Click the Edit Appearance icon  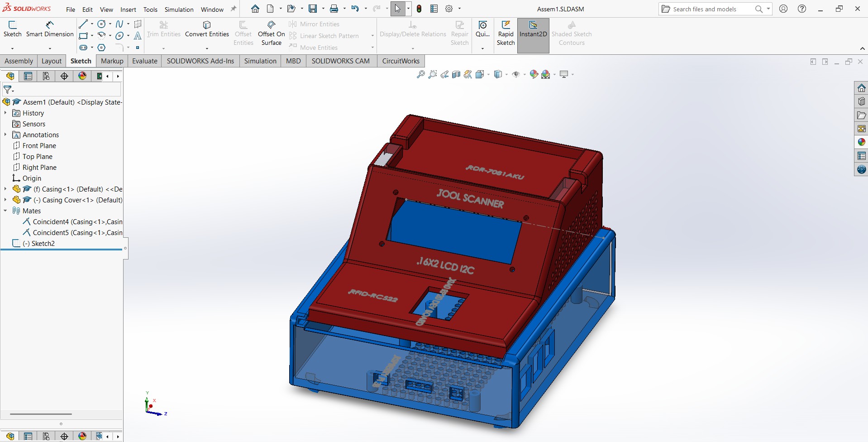click(534, 74)
